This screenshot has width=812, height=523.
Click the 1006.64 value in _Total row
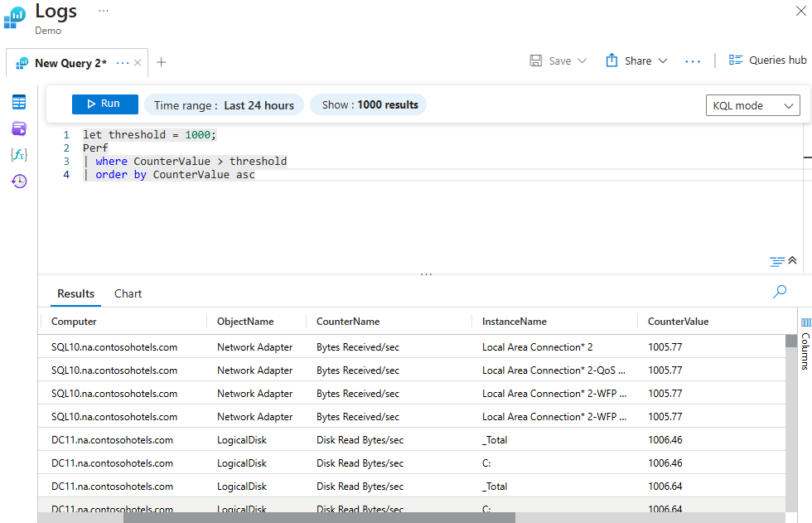pyautogui.click(x=665, y=487)
